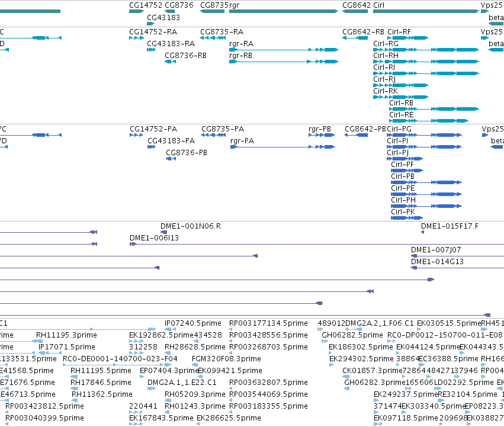Click Cirl-PI protein label
The height and width of the screenshot is (427, 504).
(x=397, y=141)
